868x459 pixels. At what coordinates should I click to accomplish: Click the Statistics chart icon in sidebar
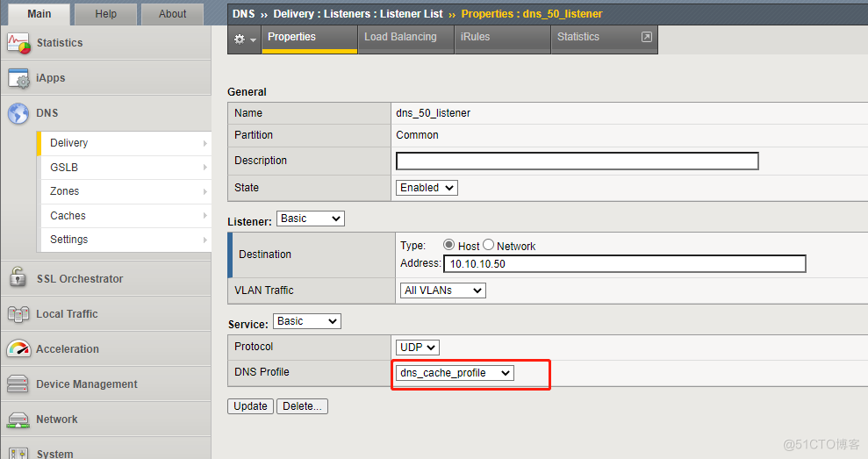(18, 43)
